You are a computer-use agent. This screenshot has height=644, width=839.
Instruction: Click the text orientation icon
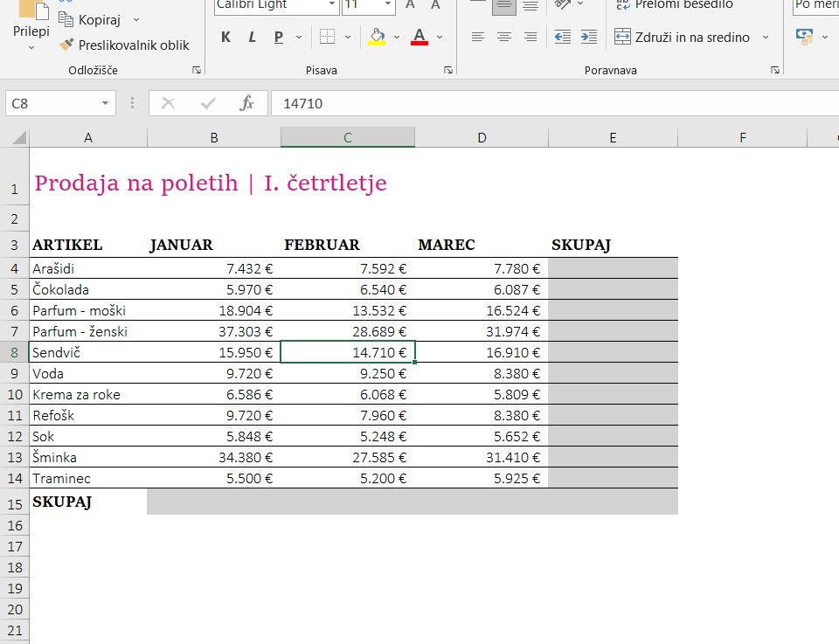pyautogui.click(x=562, y=5)
